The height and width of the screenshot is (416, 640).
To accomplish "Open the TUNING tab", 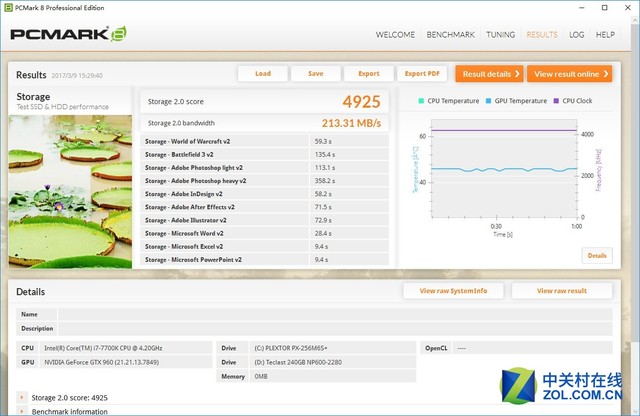I will 500,35.
